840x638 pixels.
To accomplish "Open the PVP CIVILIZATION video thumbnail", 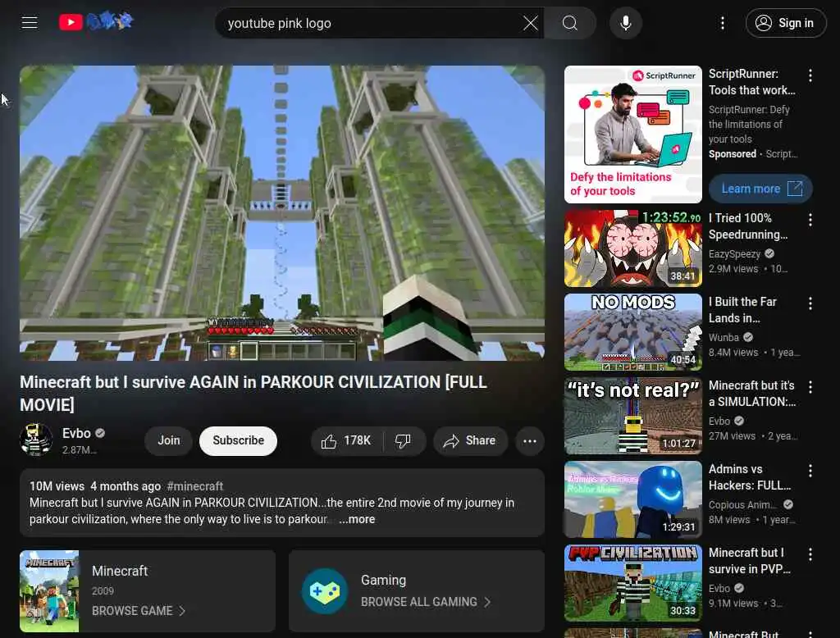I will point(632,583).
